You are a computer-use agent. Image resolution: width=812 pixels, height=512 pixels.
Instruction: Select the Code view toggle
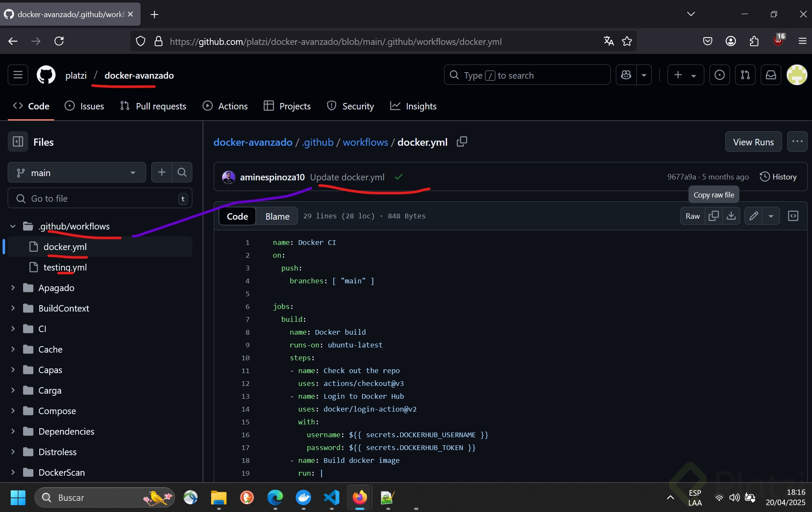(x=237, y=216)
